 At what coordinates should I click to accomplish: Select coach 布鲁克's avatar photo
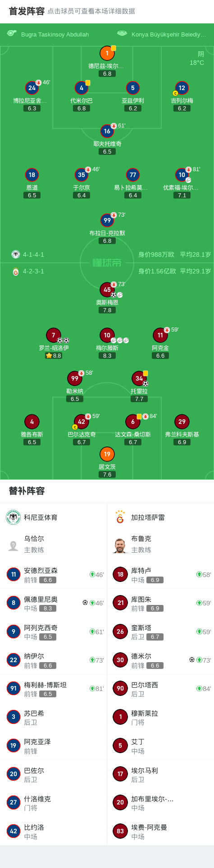[x=120, y=545]
